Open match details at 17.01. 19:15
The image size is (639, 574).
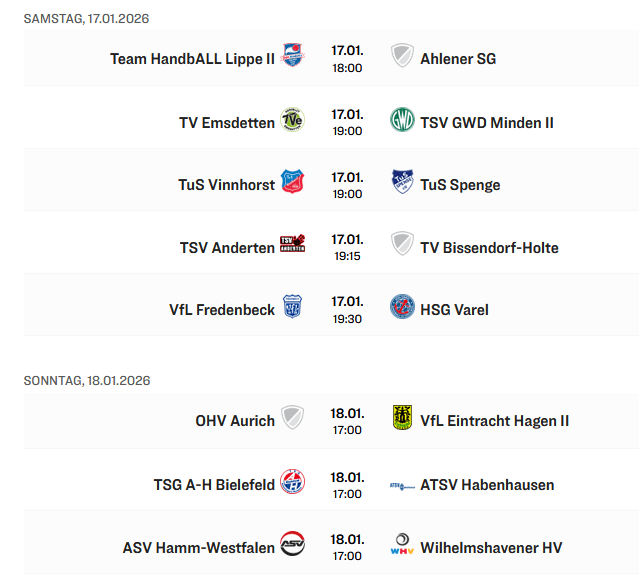pyautogui.click(x=347, y=247)
